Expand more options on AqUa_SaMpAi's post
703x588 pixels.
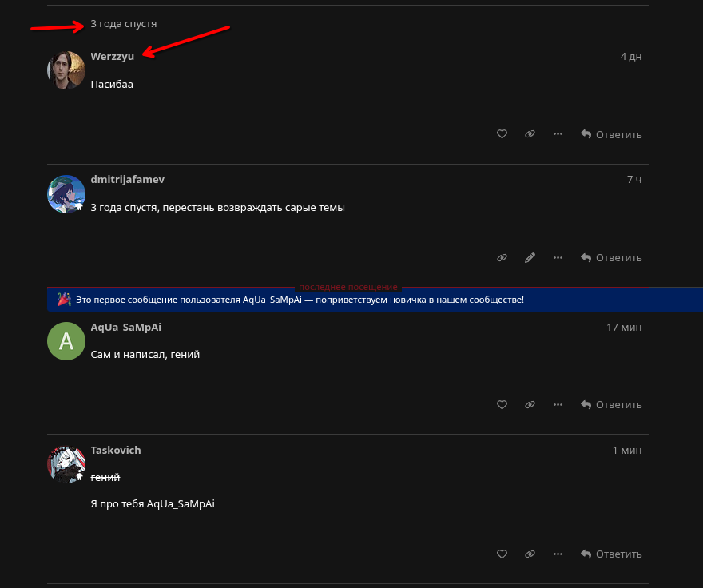(558, 405)
